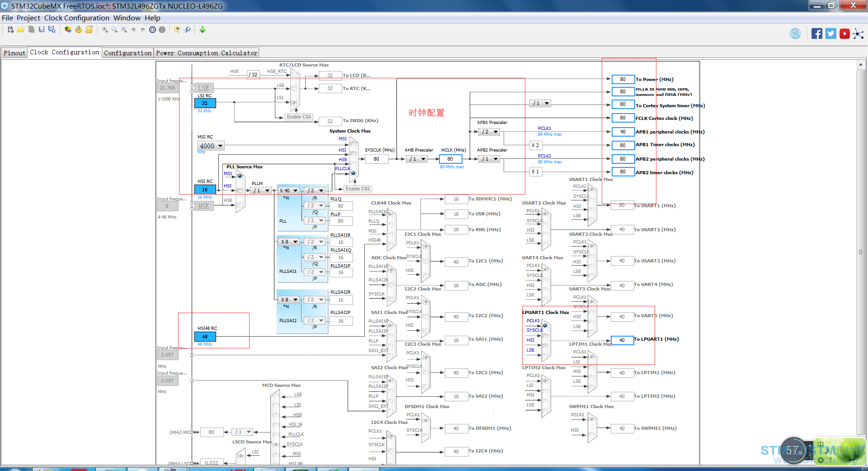Select PLLCLK in System Clock Mux
The width and height of the screenshot is (868, 471).
pyautogui.click(x=353, y=173)
